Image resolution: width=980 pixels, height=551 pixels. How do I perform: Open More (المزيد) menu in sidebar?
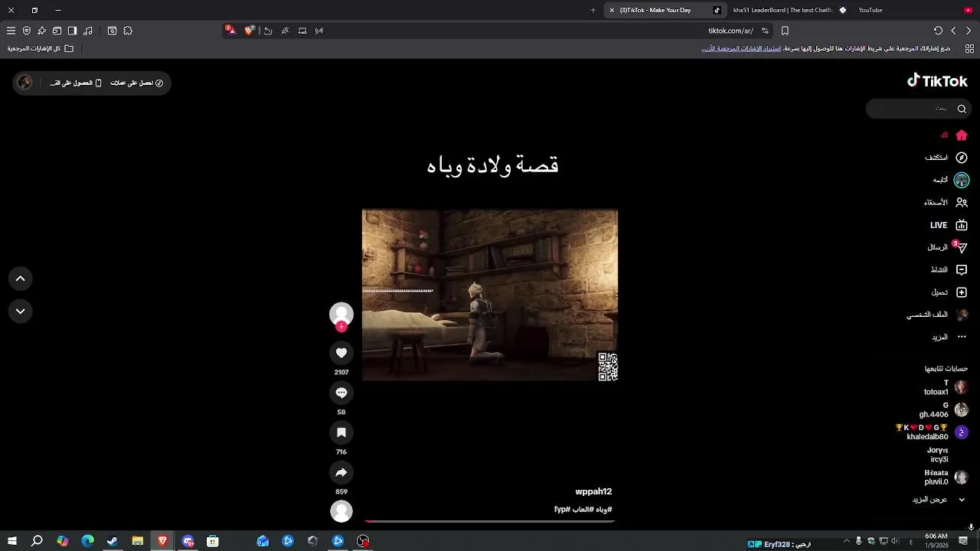[949, 337]
